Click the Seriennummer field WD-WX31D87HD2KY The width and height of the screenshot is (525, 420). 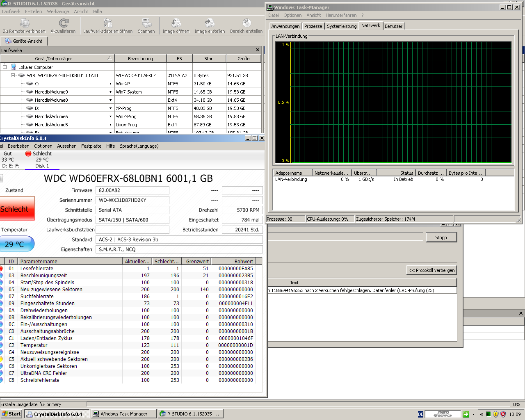coord(132,200)
